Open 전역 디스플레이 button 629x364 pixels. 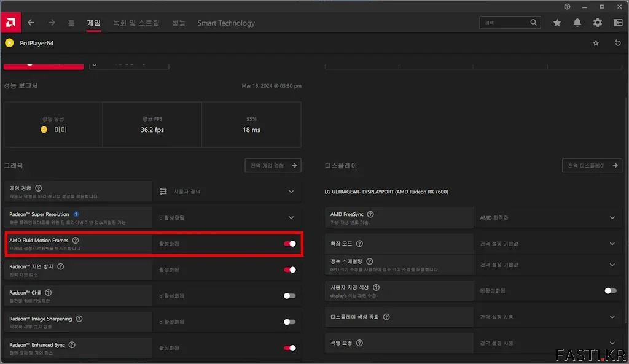pyautogui.click(x=592, y=166)
